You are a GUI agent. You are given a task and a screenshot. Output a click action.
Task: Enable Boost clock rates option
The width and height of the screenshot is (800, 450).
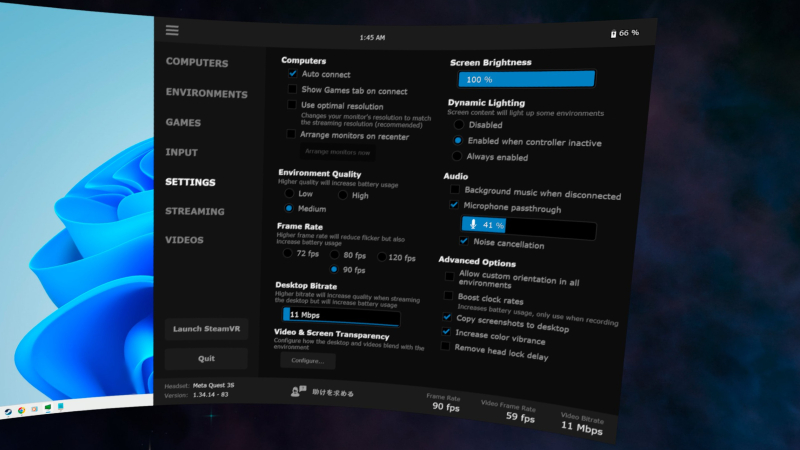[448, 297]
